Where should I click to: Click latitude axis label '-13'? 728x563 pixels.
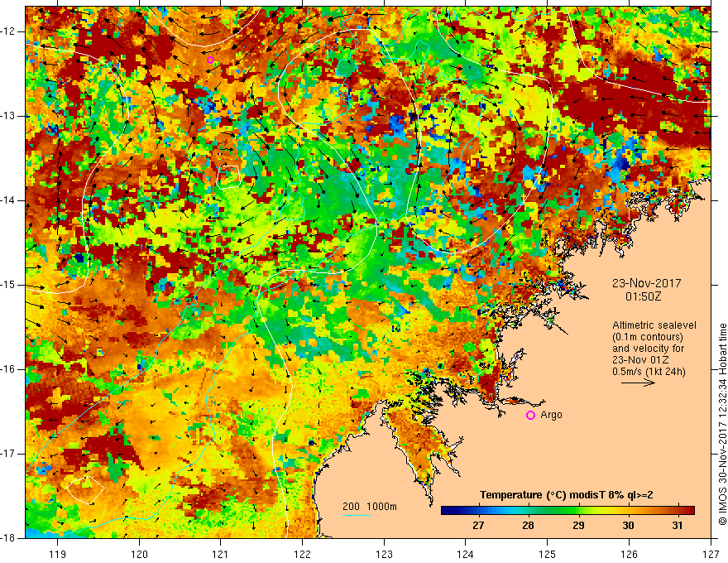click(9, 116)
